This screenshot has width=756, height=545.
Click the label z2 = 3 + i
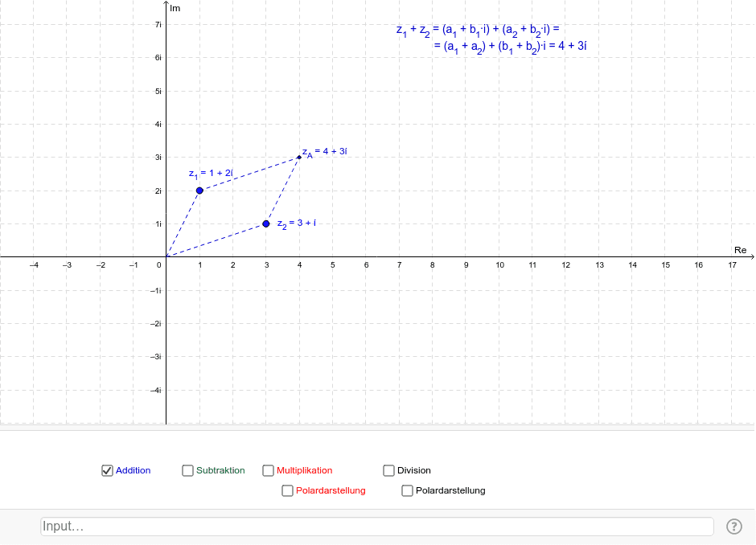pos(297,223)
